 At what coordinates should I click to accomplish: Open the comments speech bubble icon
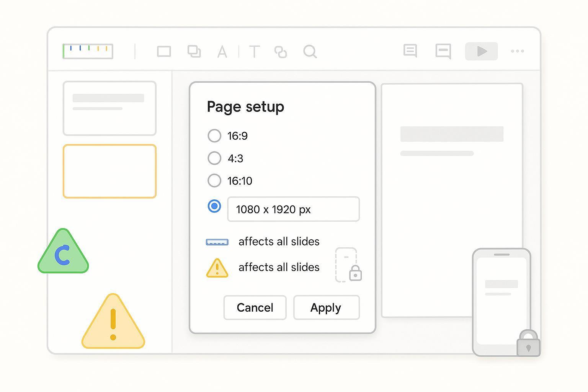click(x=410, y=51)
